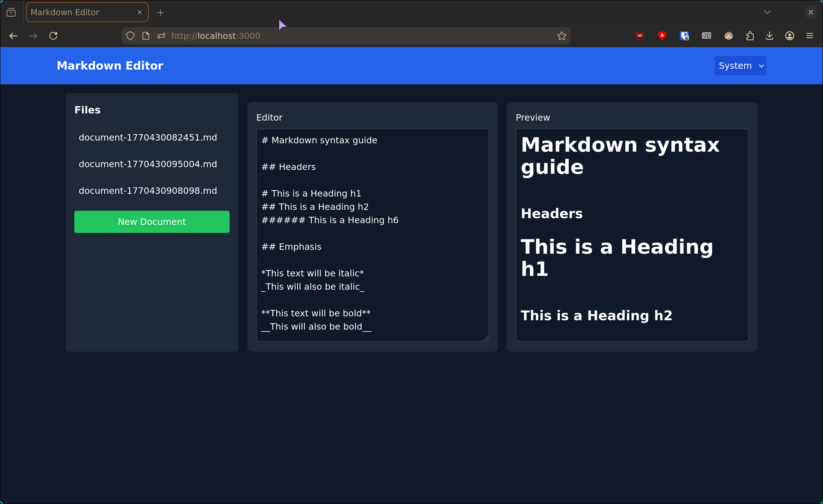Click the reload page icon
The width and height of the screenshot is (823, 504).
pyautogui.click(x=54, y=36)
